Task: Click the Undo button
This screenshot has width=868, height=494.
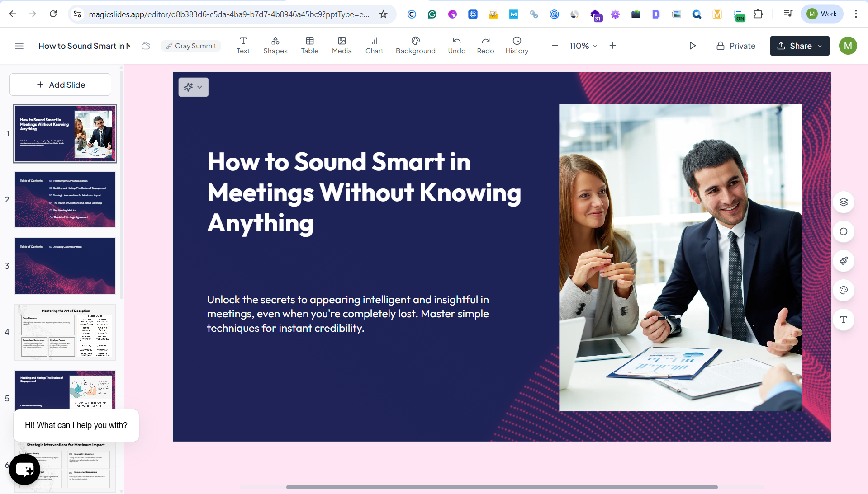Action: (456, 46)
